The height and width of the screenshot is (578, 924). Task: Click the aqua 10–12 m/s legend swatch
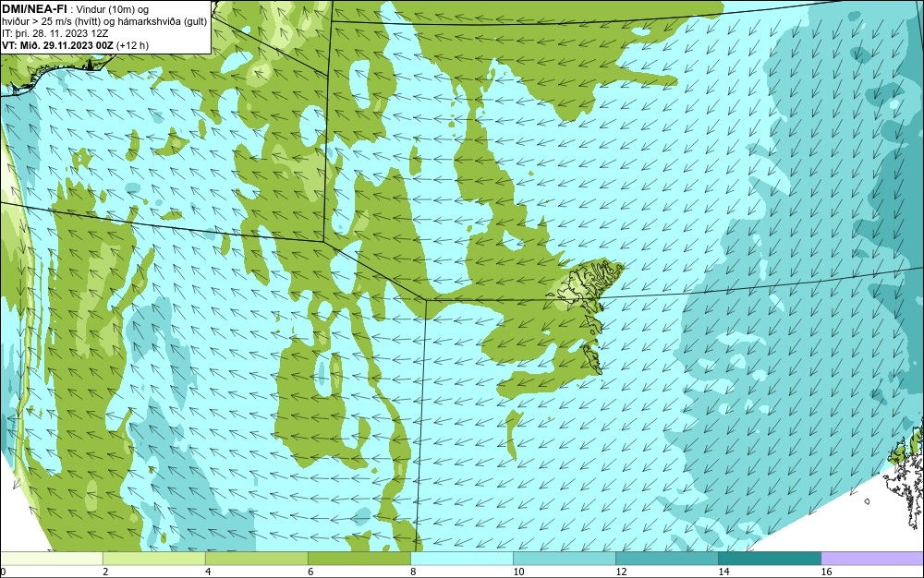tap(564, 559)
